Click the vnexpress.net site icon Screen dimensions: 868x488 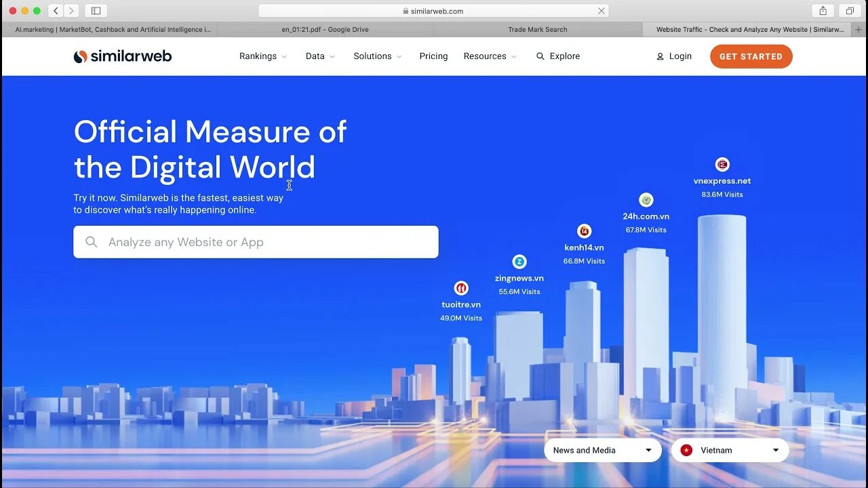click(x=722, y=165)
